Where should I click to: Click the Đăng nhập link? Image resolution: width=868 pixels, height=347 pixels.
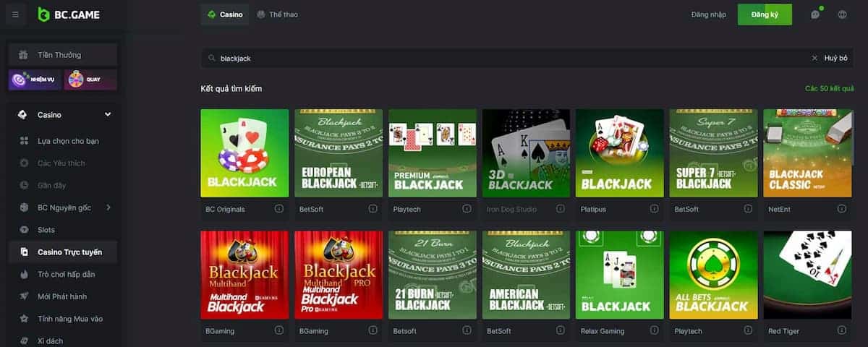click(x=707, y=14)
